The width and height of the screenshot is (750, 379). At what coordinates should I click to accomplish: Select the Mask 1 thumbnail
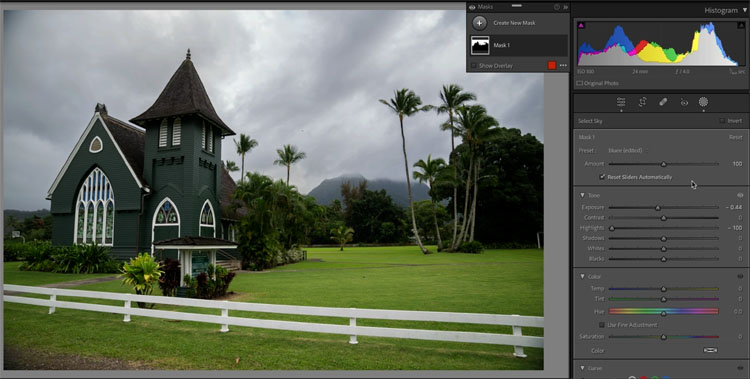coord(480,45)
